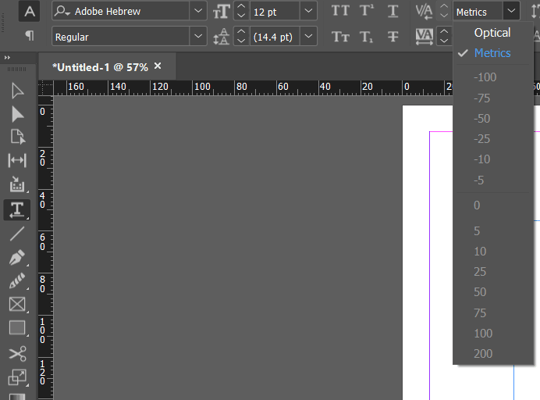Toggle Superscript formatting
Image resolution: width=540 pixels, height=400 pixels.
(366, 11)
